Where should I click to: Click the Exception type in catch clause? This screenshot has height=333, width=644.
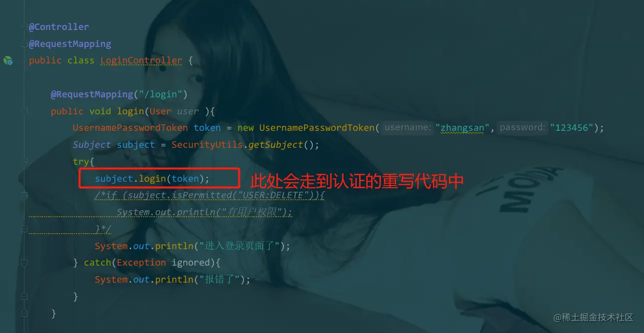tap(141, 263)
